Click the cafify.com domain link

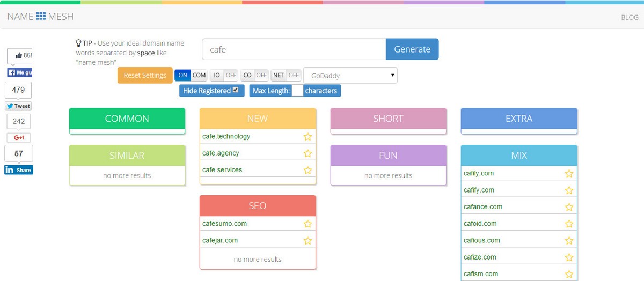coord(479,190)
